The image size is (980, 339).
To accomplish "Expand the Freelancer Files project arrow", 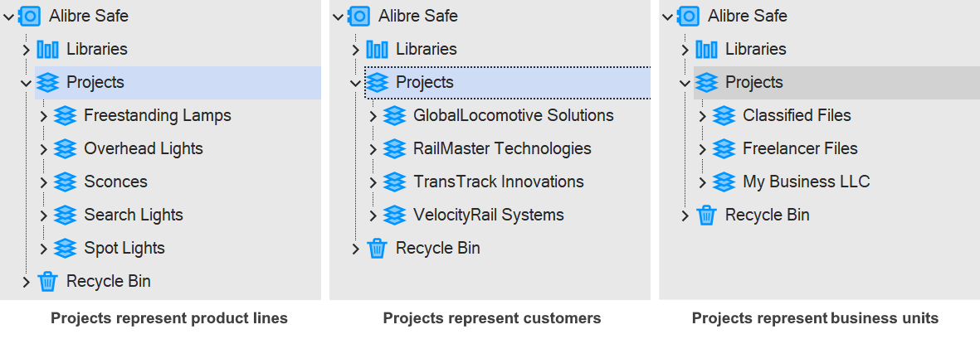I will tap(703, 148).
